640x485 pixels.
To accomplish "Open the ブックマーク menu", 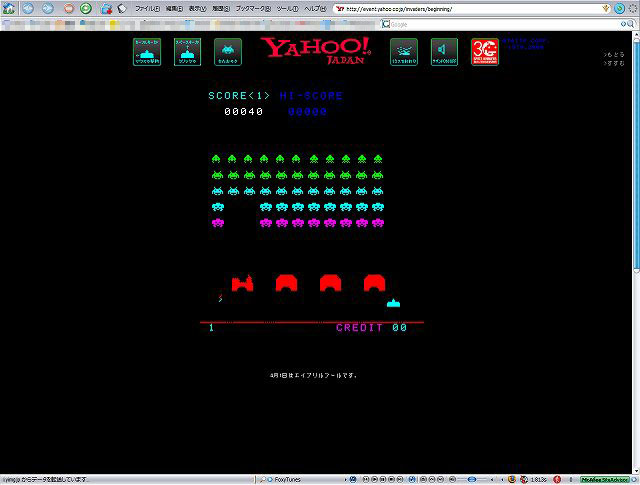I will (253, 9).
